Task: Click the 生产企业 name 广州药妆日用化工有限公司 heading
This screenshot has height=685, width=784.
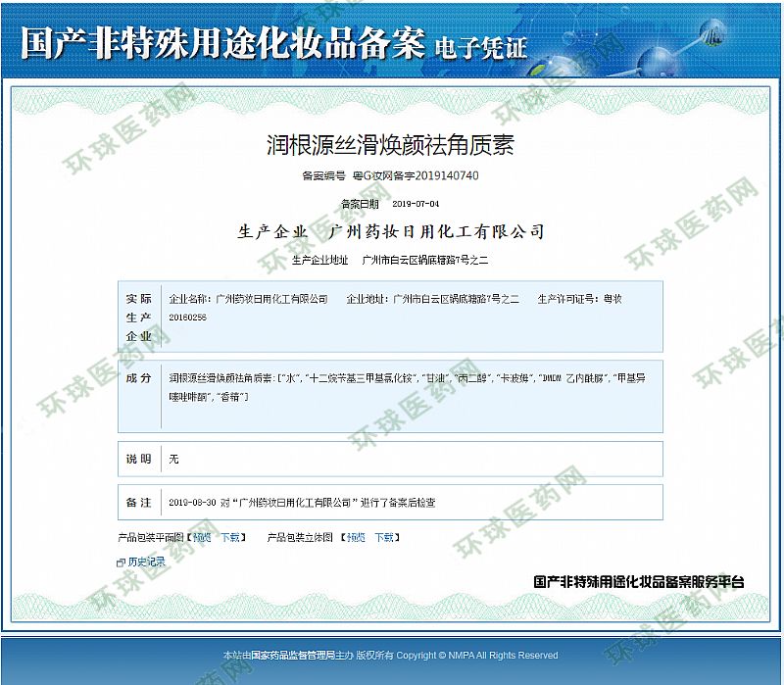Action: tap(437, 232)
